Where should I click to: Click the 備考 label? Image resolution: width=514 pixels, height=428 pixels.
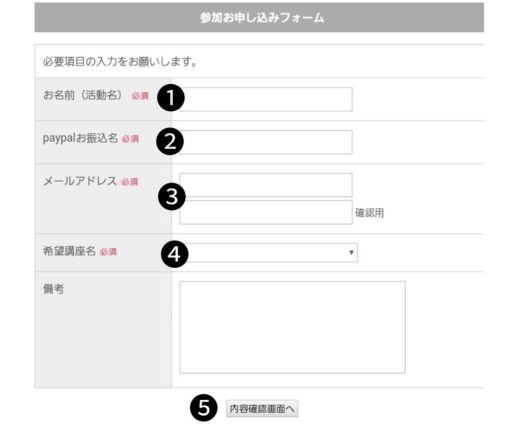pyautogui.click(x=53, y=289)
